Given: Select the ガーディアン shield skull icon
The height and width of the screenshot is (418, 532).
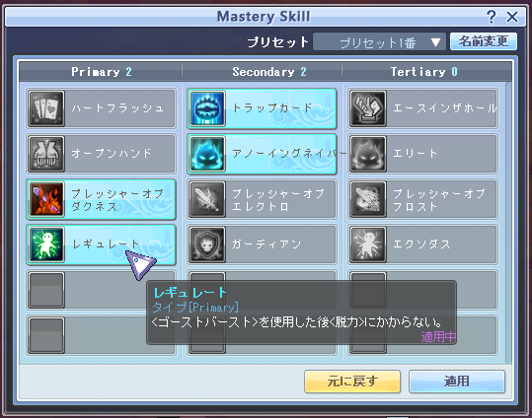Looking at the screenshot, I should (207, 244).
